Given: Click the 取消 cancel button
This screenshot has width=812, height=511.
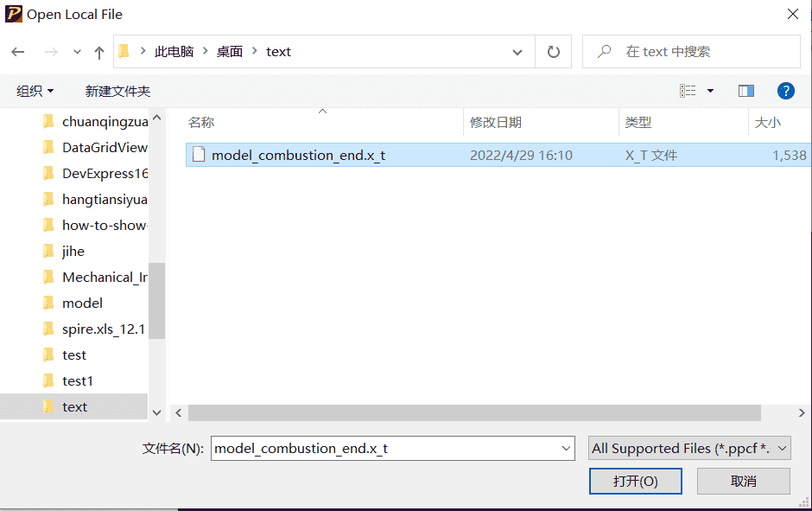Looking at the screenshot, I should (x=743, y=482).
